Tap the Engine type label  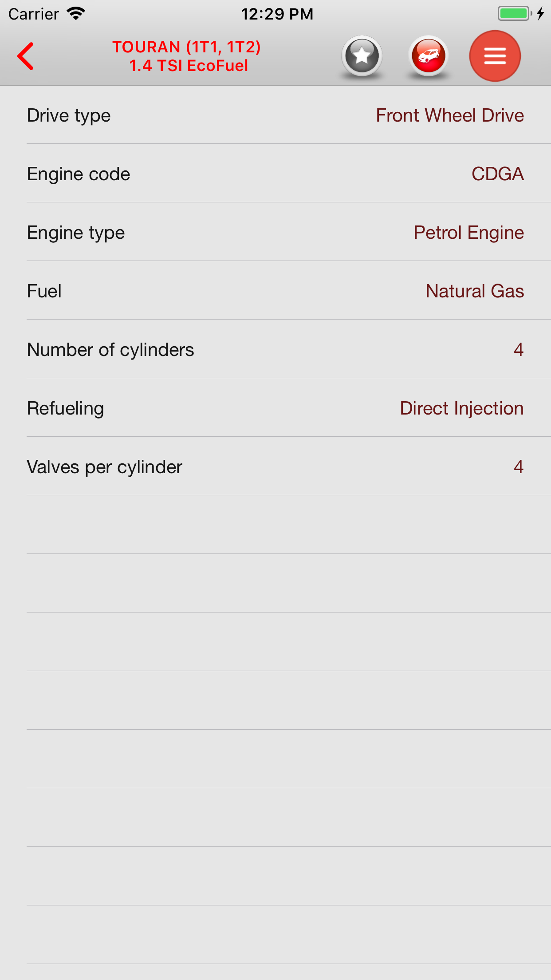pos(76,233)
